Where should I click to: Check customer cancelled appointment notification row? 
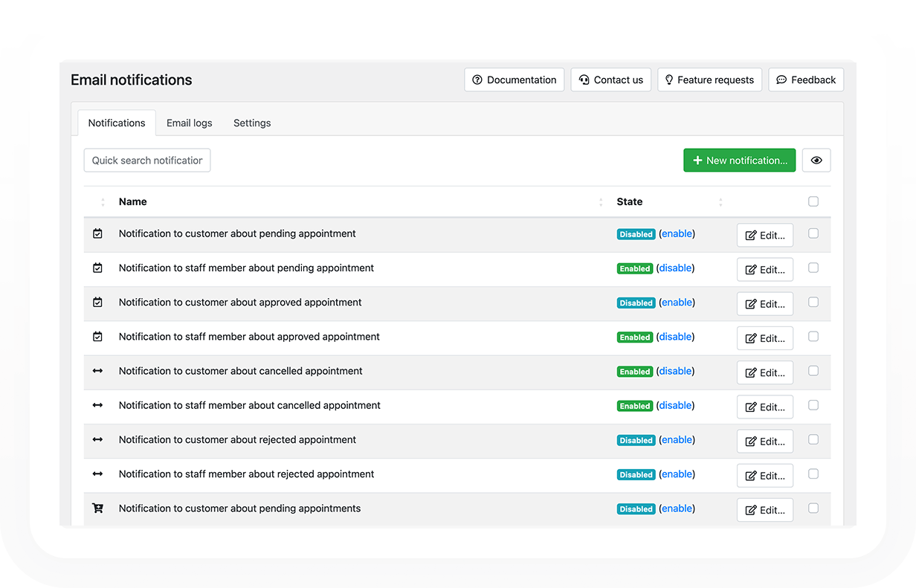[813, 370]
